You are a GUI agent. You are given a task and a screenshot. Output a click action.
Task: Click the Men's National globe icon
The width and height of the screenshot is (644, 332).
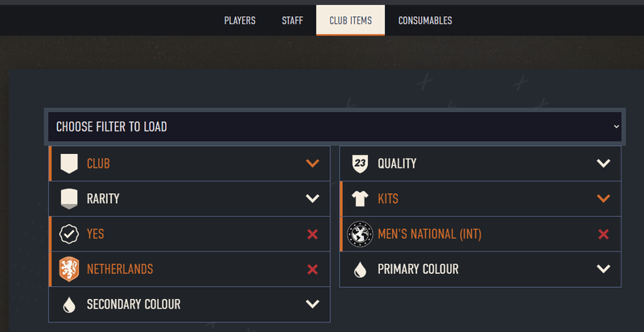pos(358,234)
